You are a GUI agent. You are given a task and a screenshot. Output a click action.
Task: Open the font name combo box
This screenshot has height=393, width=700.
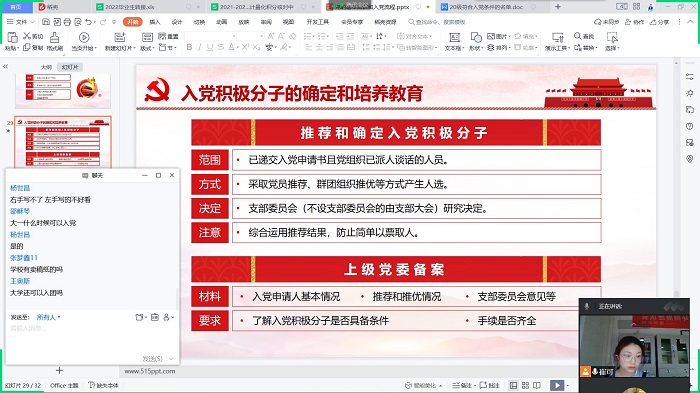coord(210,36)
